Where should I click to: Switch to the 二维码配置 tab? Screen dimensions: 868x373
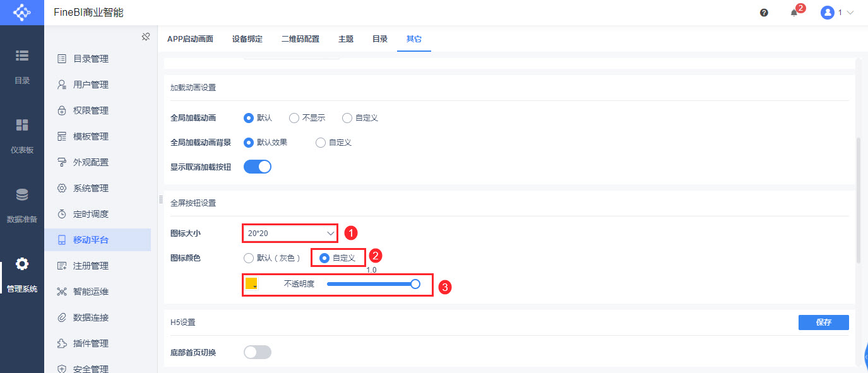pyautogui.click(x=300, y=39)
